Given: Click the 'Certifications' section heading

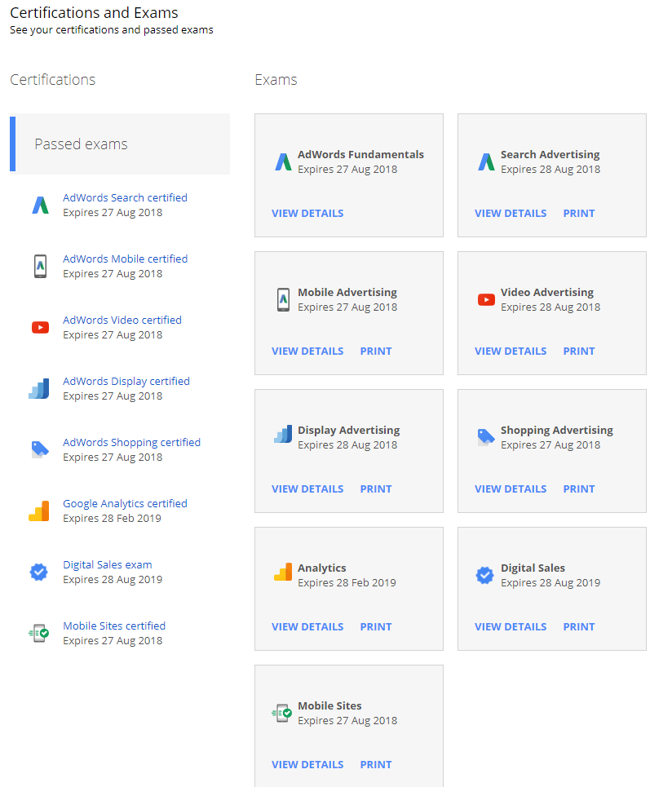Looking at the screenshot, I should coord(53,80).
